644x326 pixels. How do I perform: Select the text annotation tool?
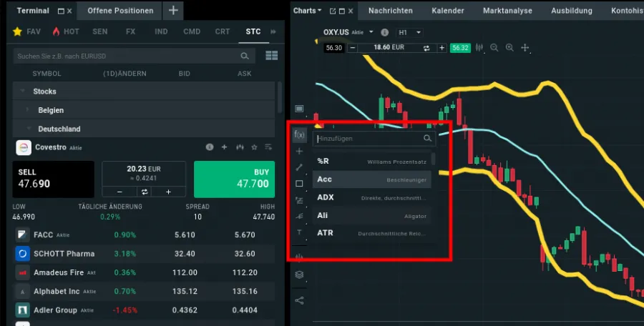300,233
